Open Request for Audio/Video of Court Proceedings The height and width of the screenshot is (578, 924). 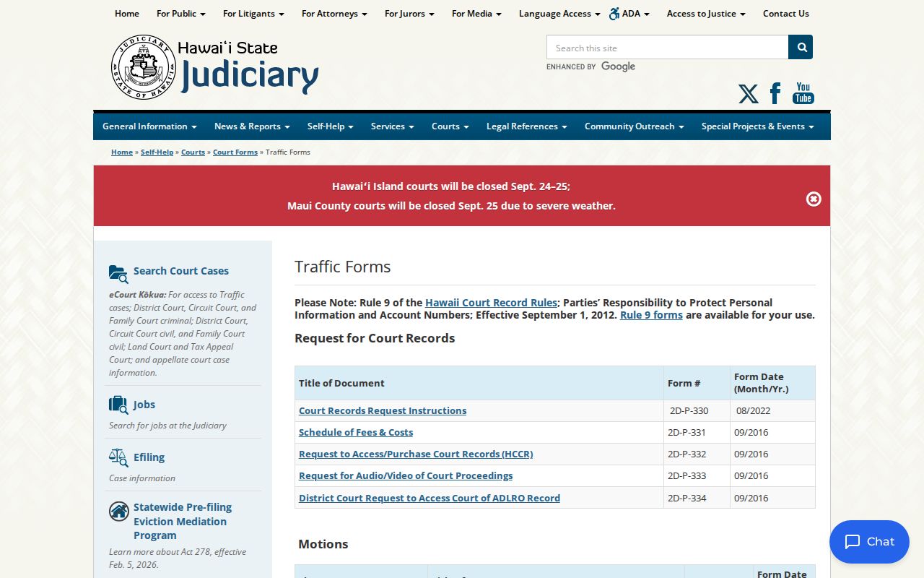click(406, 476)
